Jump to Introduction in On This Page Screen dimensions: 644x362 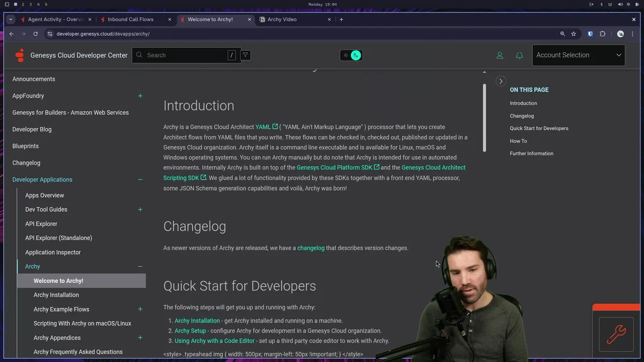(523, 103)
